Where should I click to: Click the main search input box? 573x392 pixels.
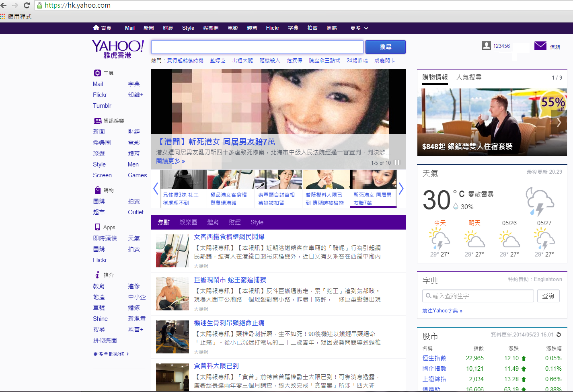(x=257, y=47)
